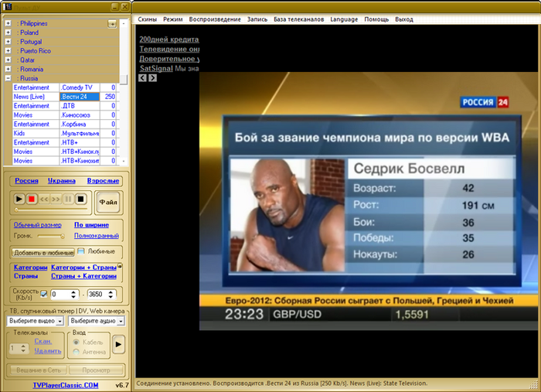541x392 pixels.
Task: Adjust the Громк. volume slider
Action: 52,235
